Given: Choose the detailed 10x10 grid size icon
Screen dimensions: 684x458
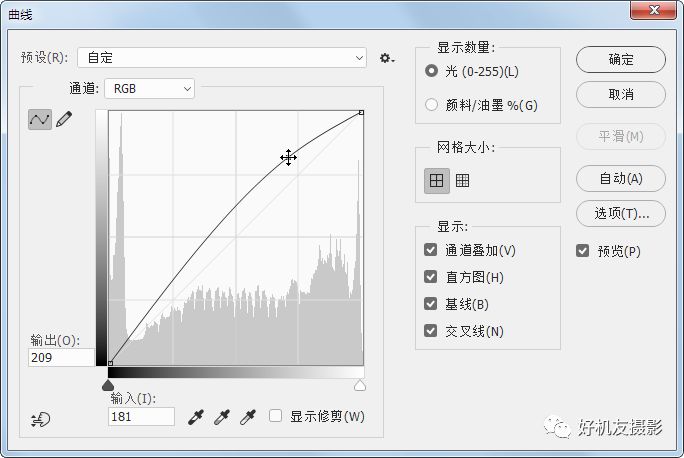Looking at the screenshot, I should pyautogui.click(x=462, y=180).
